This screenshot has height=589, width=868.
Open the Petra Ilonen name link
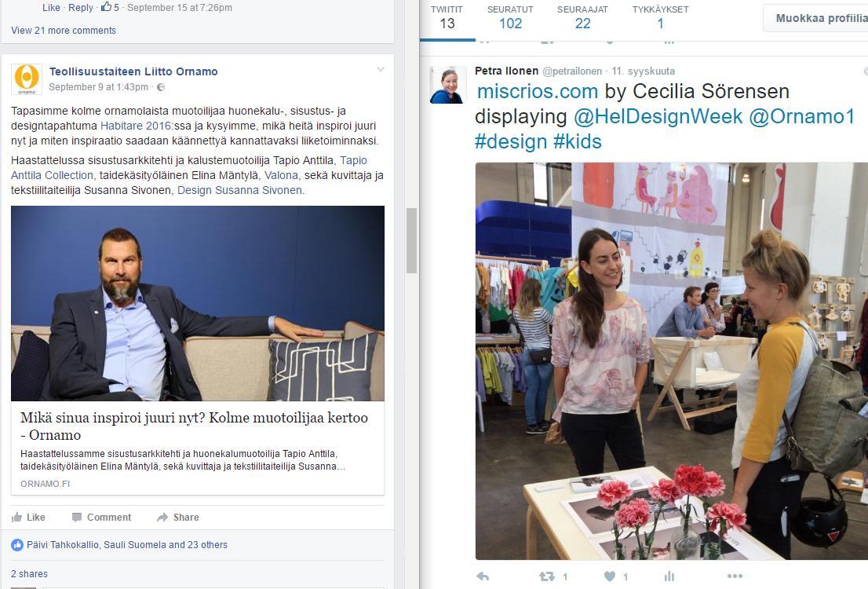[506, 71]
